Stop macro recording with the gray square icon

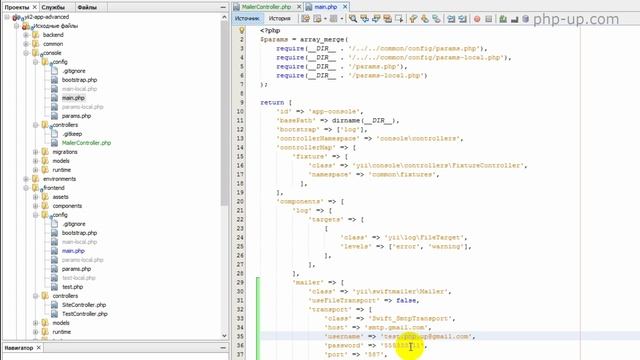click(488, 19)
